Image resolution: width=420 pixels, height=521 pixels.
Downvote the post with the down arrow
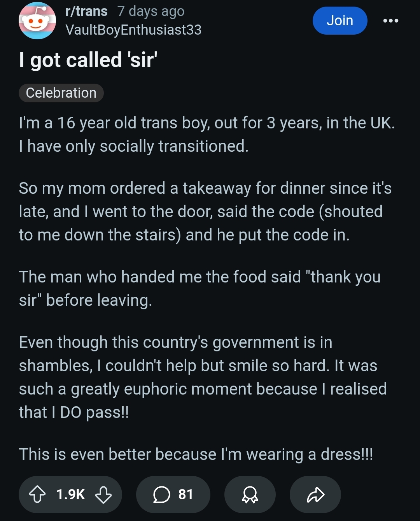pos(103,495)
